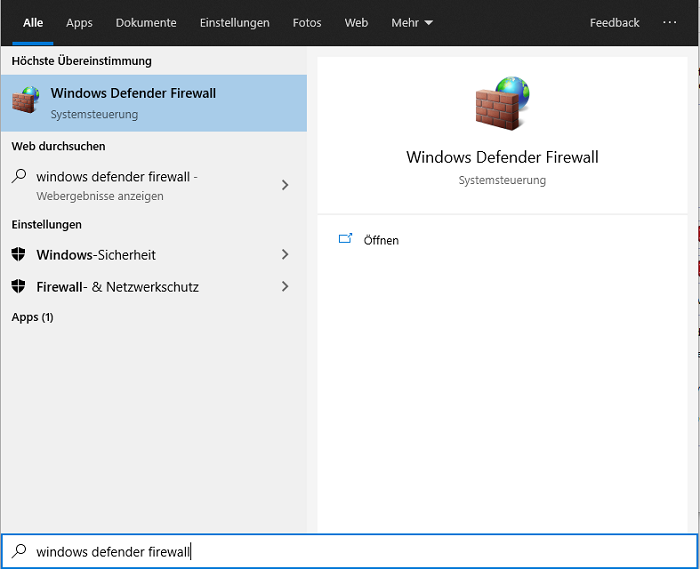This screenshot has width=700, height=569.
Task: Open Windows-Sicherheit settings result
Action: point(154,254)
